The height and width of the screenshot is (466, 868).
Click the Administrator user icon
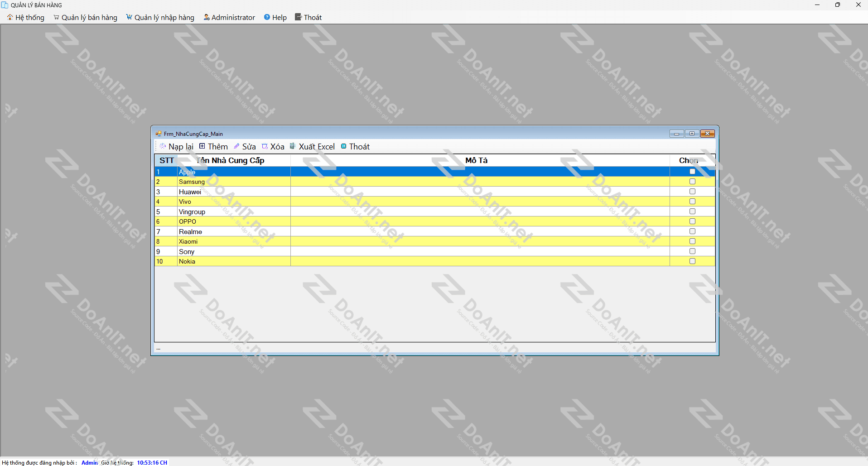(207, 17)
